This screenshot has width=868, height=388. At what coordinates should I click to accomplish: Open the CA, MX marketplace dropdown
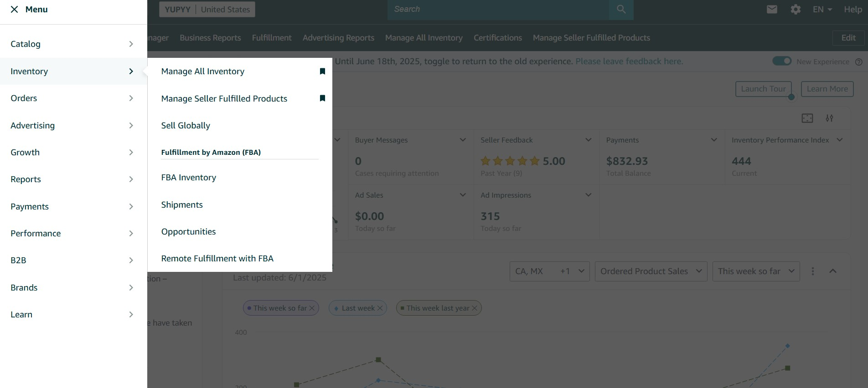pyautogui.click(x=549, y=271)
